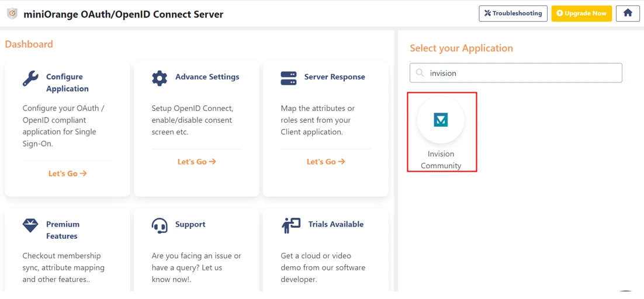
Task: Click the miniOrange OAuth/OpenID Connect Server title
Action: pyautogui.click(x=123, y=15)
